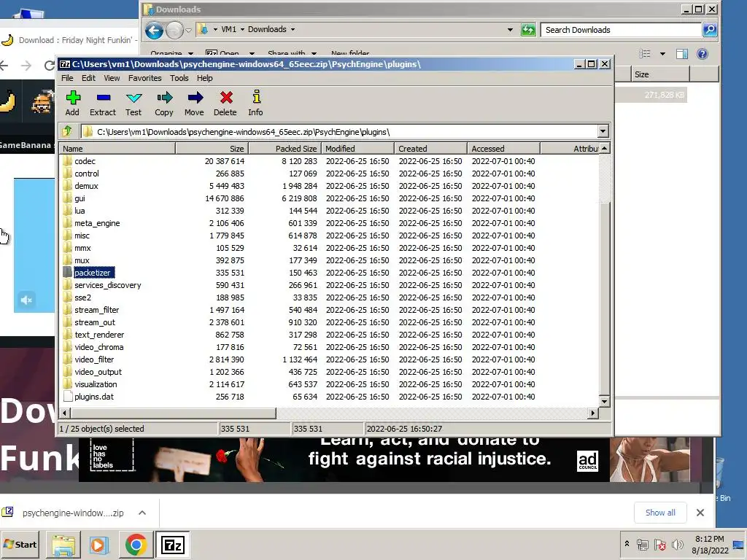747x560 pixels.
Task: Expand psychengine download item options chevron
Action: [142, 513]
